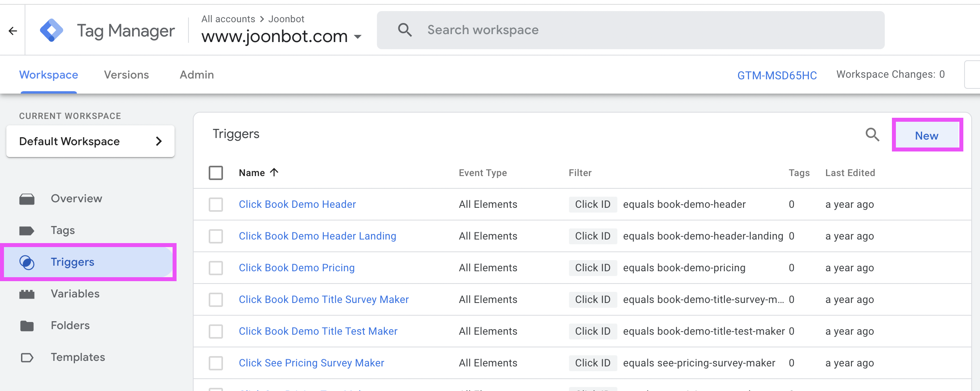Open the Click Book Demo Title Test Maker trigger
This screenshot has width=980, height=391.
point(318,331)
